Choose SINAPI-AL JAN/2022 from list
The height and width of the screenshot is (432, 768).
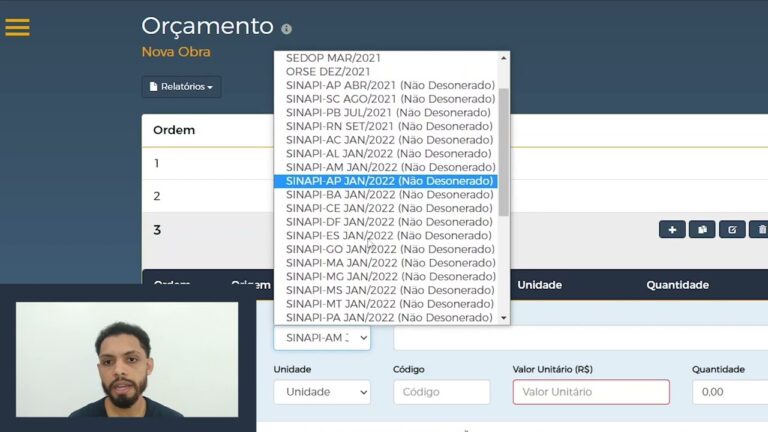click(x=388, y=154)
